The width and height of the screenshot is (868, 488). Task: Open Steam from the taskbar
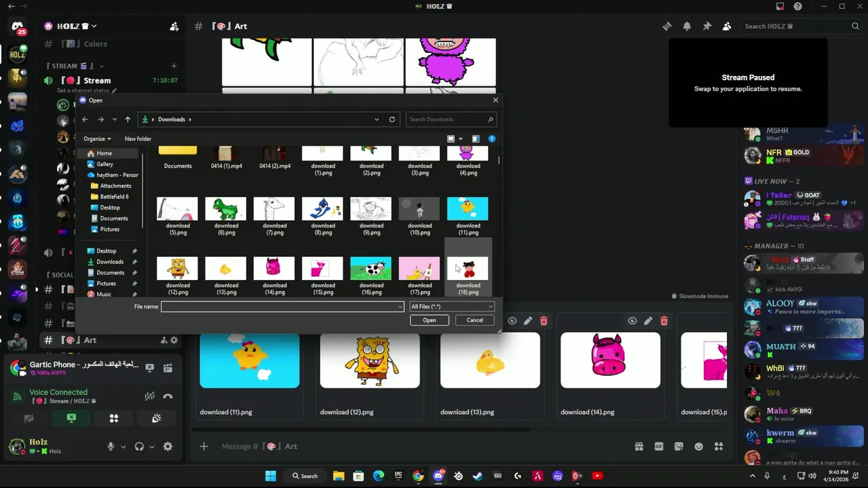click(x=478, y=476)
